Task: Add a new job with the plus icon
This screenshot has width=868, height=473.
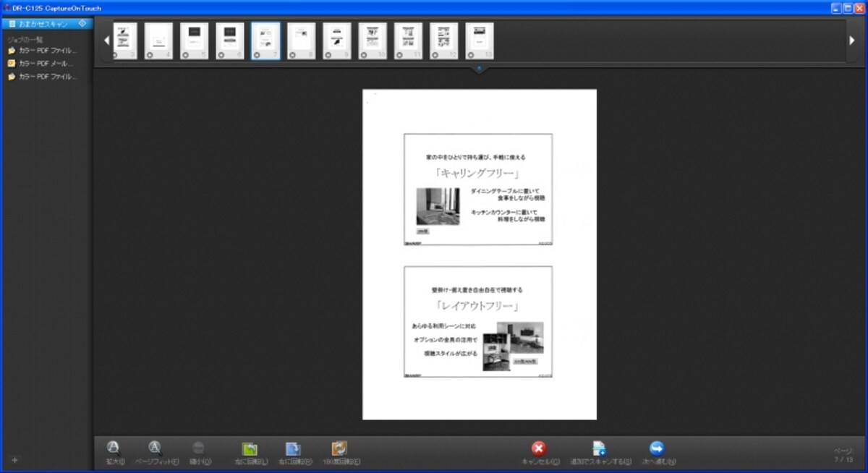Action: pos(14,460)
